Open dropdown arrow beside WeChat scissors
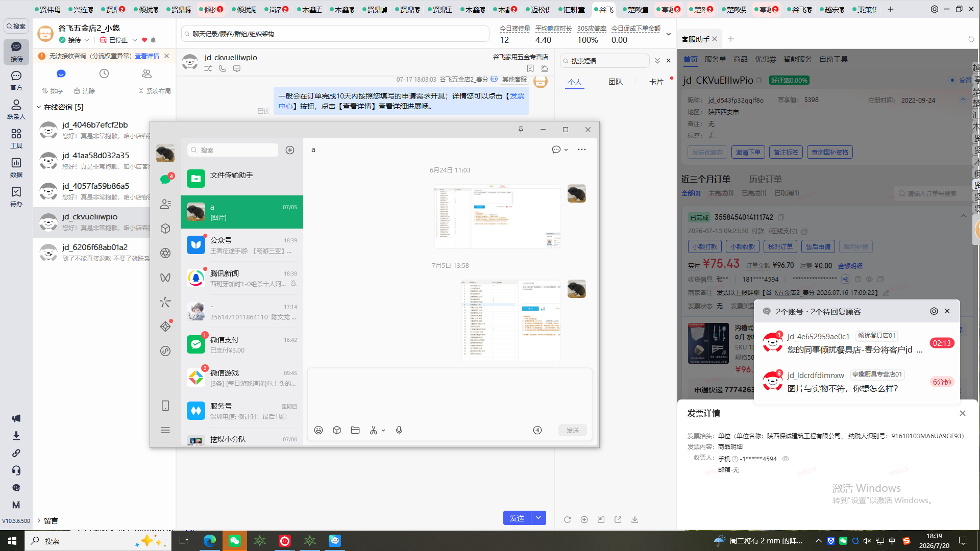The height and width of the screenshot is (551, 980). point(383,430)
